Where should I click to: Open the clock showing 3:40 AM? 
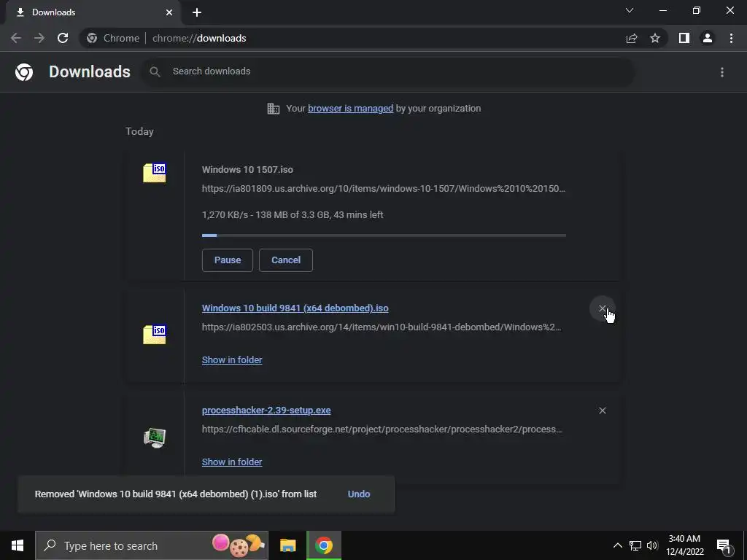point(684,545)
